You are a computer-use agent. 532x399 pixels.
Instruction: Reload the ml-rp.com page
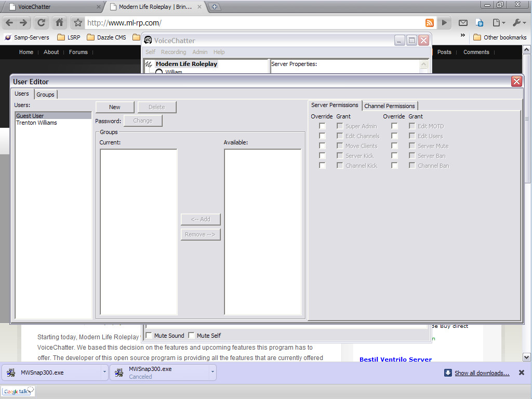point(41,23)
